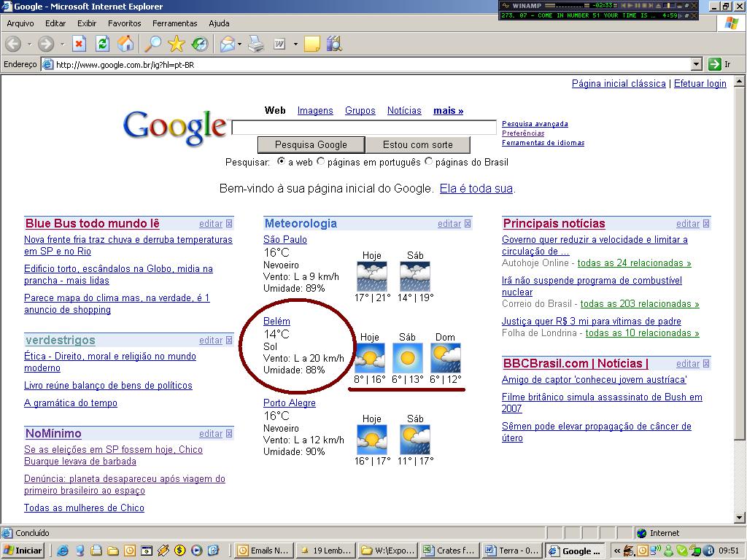747x560 pixels.
Task: Click the Go arrow button beside address bar
Action: tap(715, 64)
